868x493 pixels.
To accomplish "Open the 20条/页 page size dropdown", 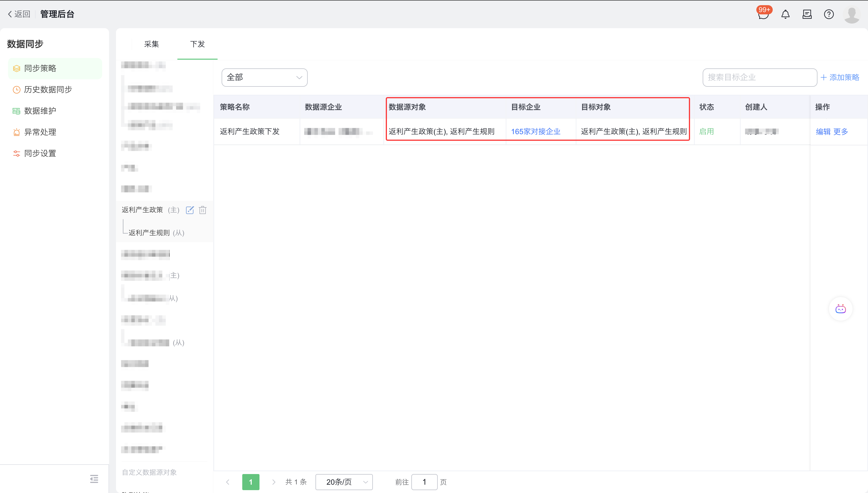I will (344, 482).
